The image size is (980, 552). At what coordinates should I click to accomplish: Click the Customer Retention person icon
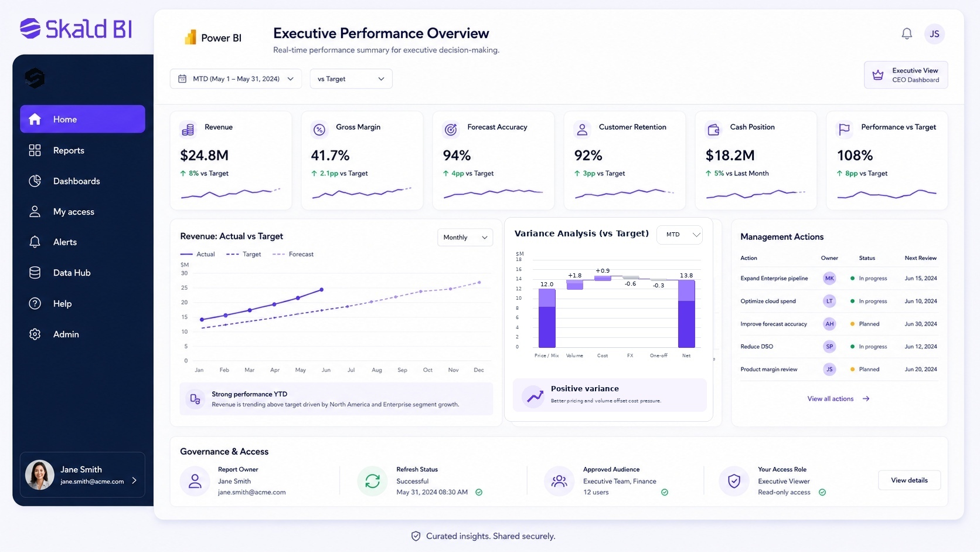[x=582, y=130]
